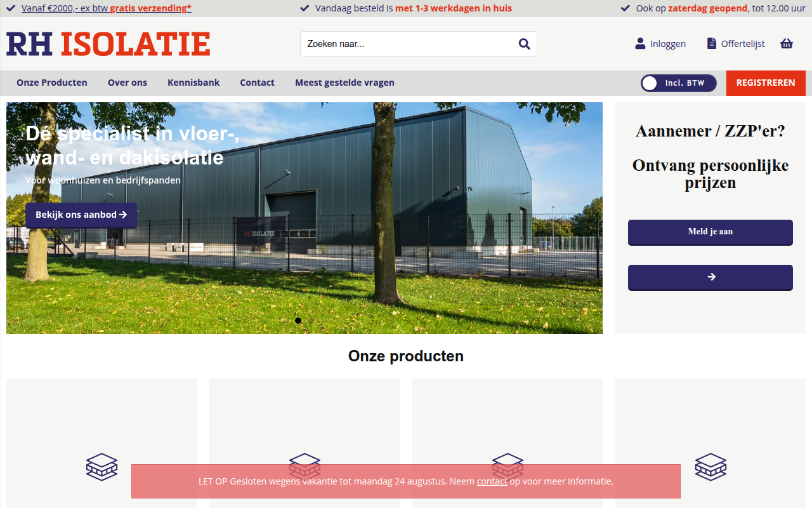This screenshot has height=508, width=812.
Task: Click the Inloggen user icon
Action: (x=640, y=44)
